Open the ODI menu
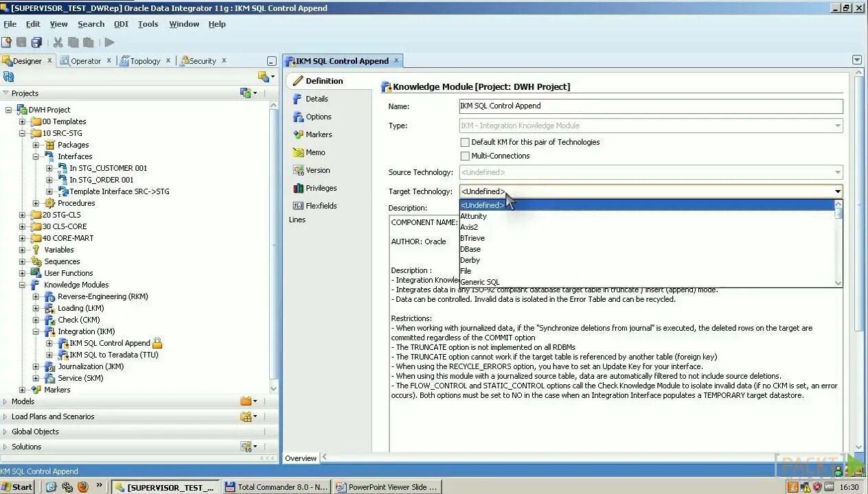This screenshot has height=494, width=868. click(121, 24)
